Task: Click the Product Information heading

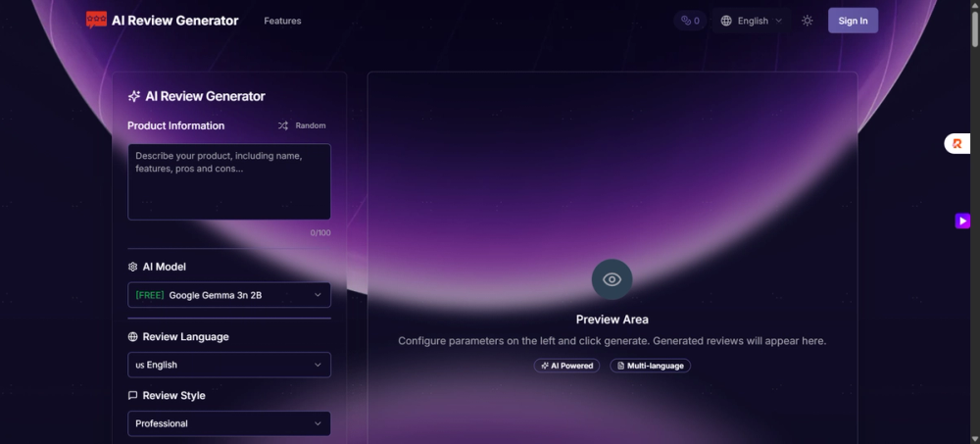Action: [x=175, y=125]
